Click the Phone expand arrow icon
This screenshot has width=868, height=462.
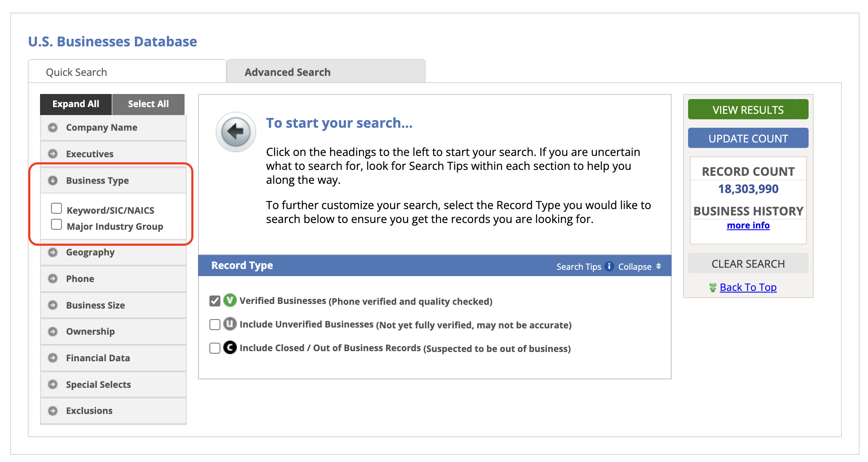[x=53, y=279]
